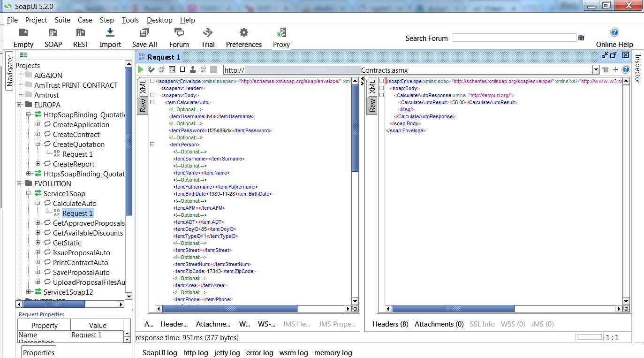Toggle the Proxy on or off
Screen dimensions: 644x358
click(x=281, y=38)
